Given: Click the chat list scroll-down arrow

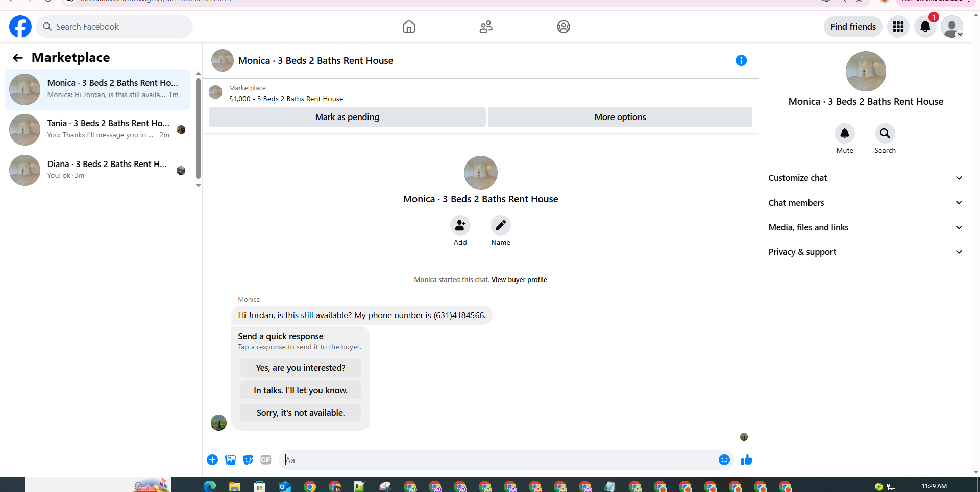Looking at the screenshot, I should point(198,186).
